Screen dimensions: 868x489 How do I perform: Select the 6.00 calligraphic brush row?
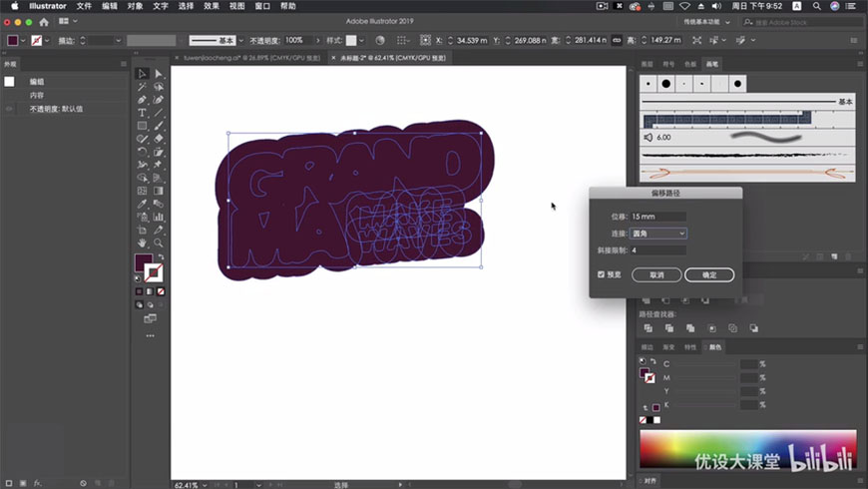747,138
